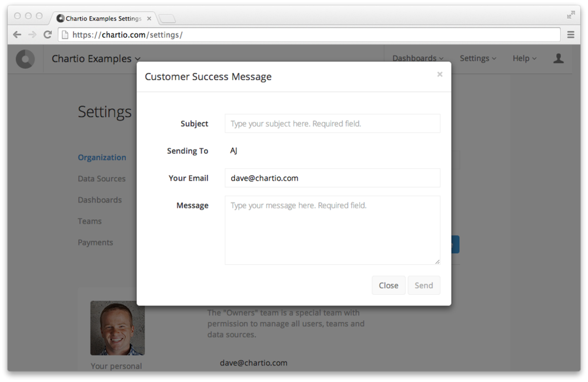Click the browser forward arrow
Screen dimensions: 588x382
[x=32, y=35]
